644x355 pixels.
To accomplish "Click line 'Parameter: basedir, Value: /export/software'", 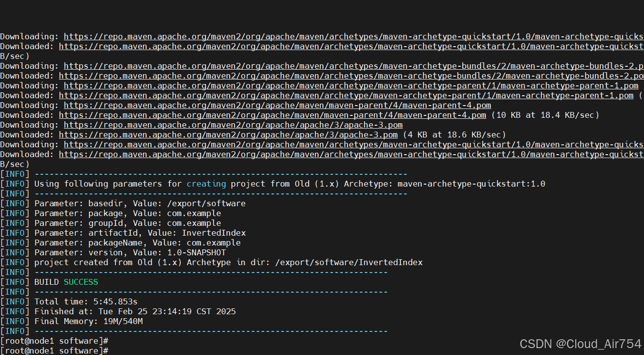I will (x=123, y=203).
